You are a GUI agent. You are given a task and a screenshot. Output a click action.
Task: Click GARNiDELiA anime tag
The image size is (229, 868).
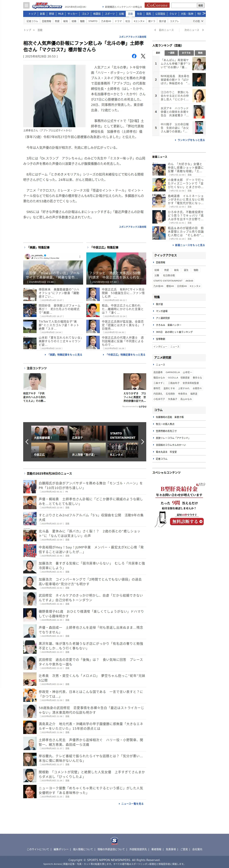[173, 372]
